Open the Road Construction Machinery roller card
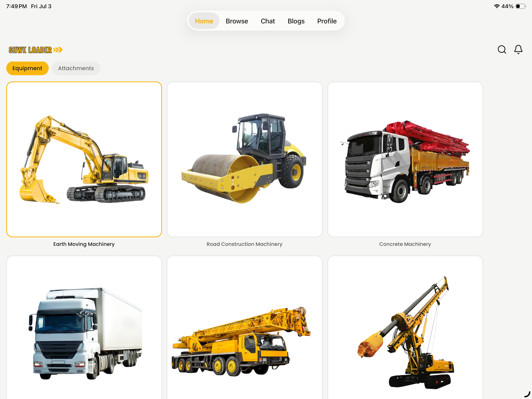Screen dimensions: 532x399 pos(245,159)
